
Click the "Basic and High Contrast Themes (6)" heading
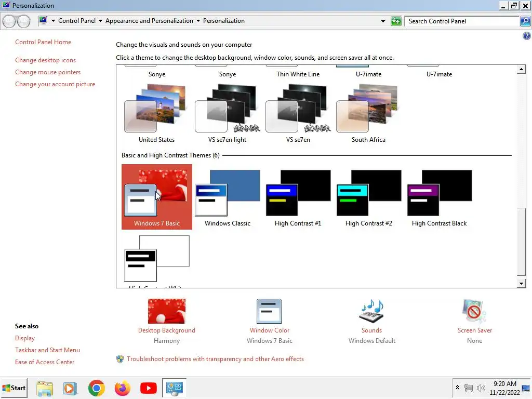coord(170,155)
